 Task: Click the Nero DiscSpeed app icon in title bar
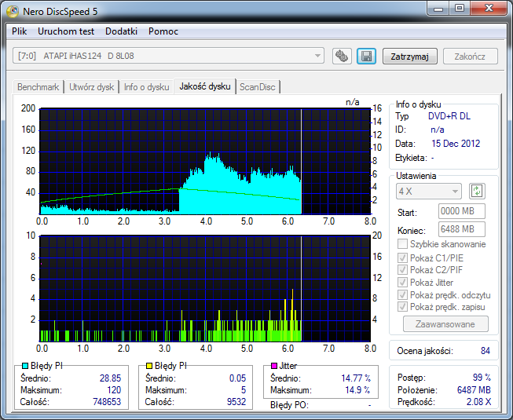tap(13, 12)
